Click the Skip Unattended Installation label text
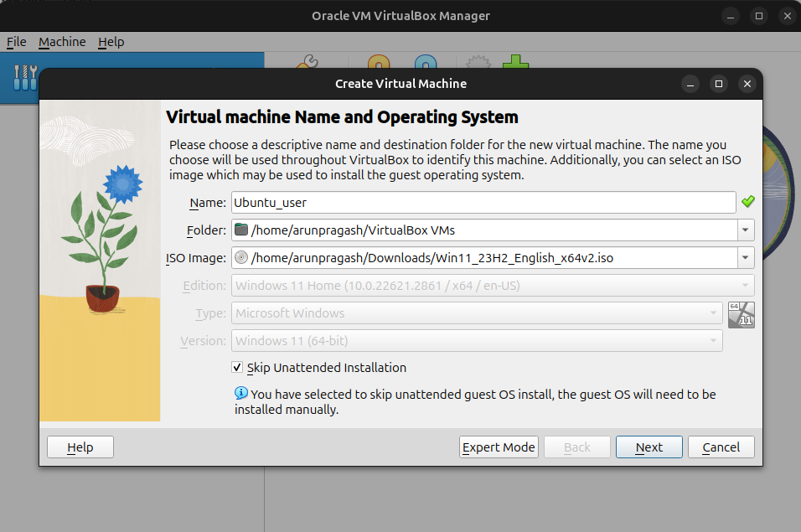This screenshot has height=532, width=801. coord(327,368)
